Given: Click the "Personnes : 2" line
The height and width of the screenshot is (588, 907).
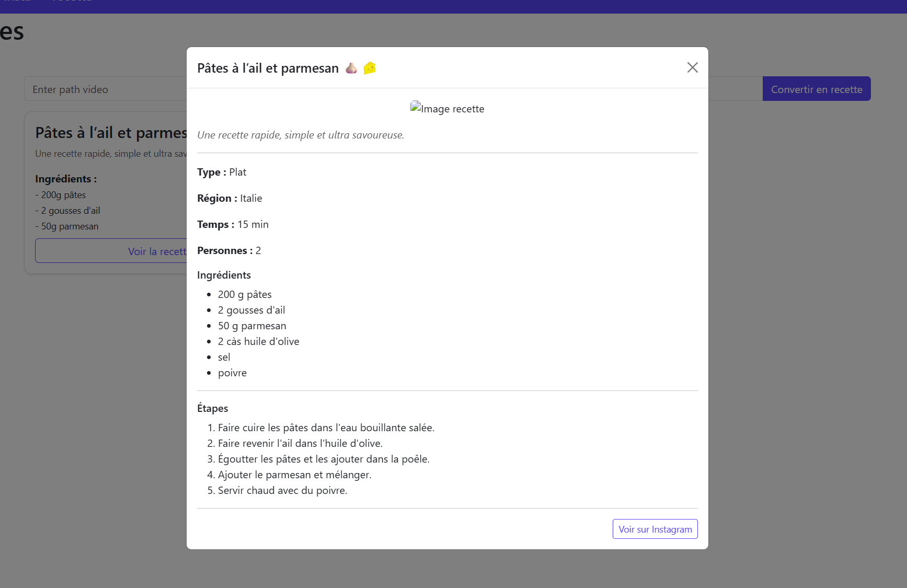Looking at the screenshot, I should click(229, 250).
